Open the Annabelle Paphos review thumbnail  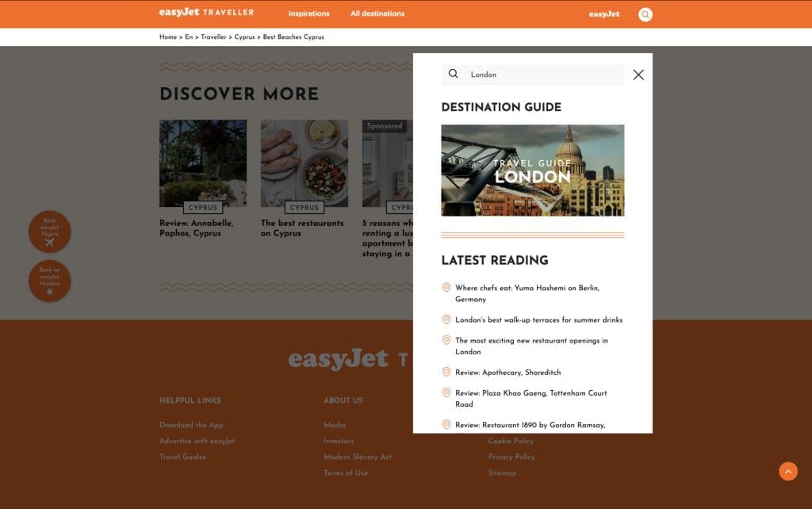click(203, 163)
